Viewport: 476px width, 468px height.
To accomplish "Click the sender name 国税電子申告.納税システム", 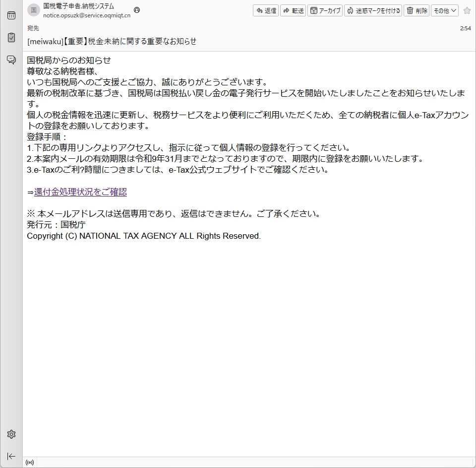I will pyautogui.click(x=78, y=6).
